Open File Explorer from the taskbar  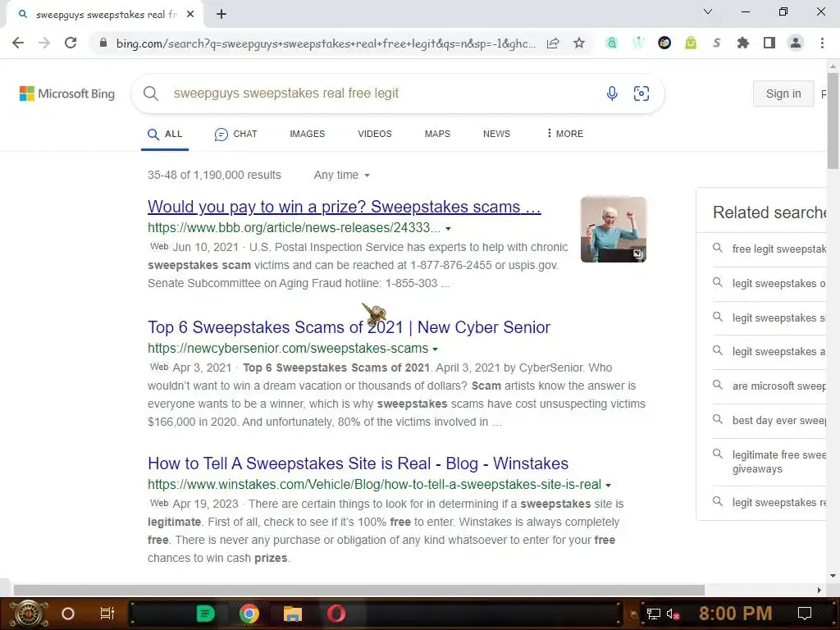(293, 614)
